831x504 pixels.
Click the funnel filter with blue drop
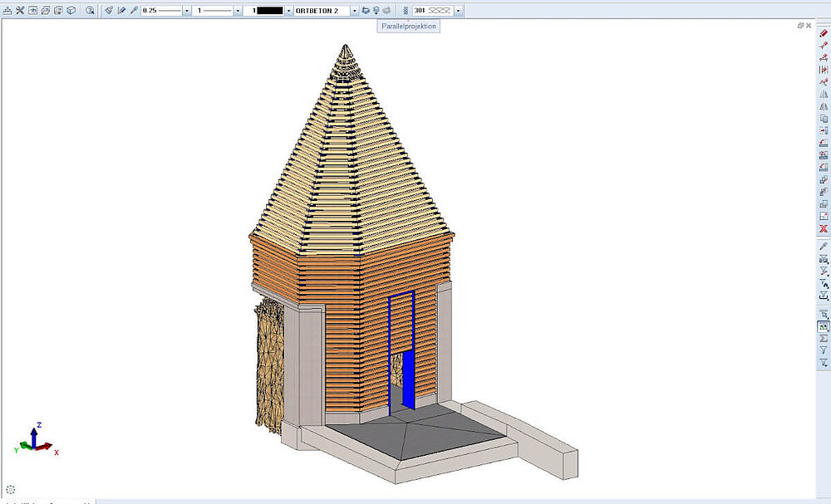click(823, 283)
